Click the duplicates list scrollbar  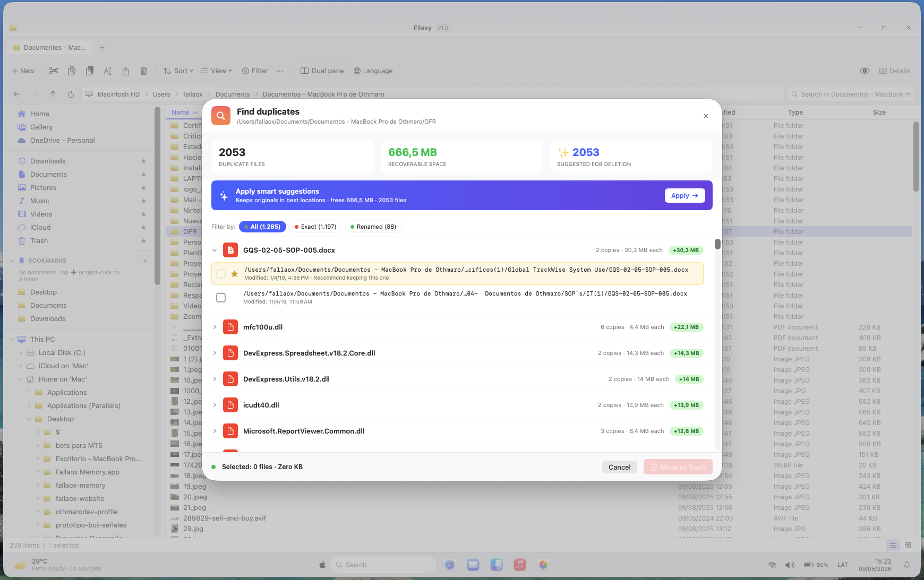click(717, 244)
